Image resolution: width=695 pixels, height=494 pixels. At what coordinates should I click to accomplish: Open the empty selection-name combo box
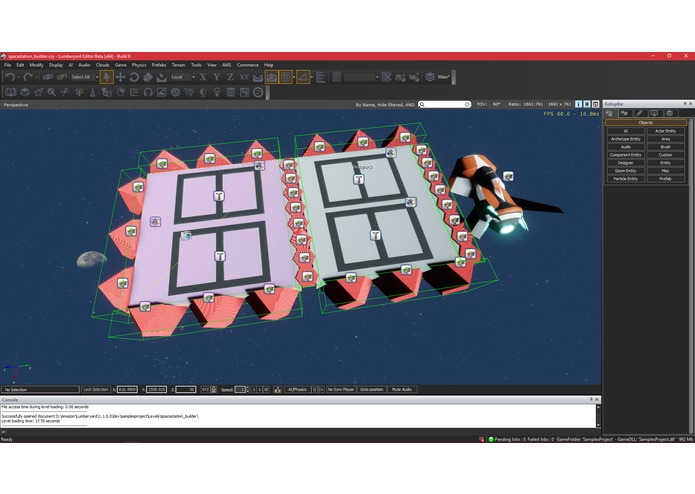point(362,77)
